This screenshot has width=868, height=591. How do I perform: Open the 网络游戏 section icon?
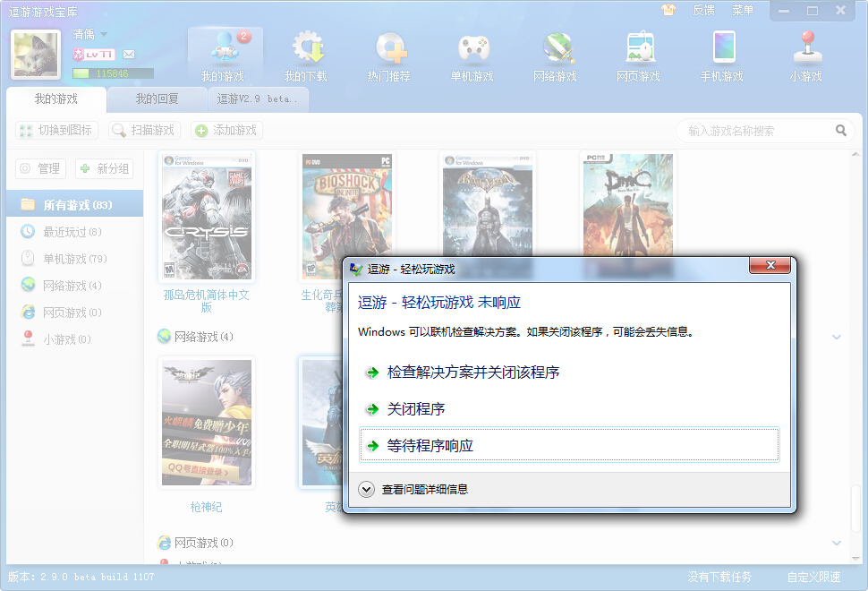(556, 56)
